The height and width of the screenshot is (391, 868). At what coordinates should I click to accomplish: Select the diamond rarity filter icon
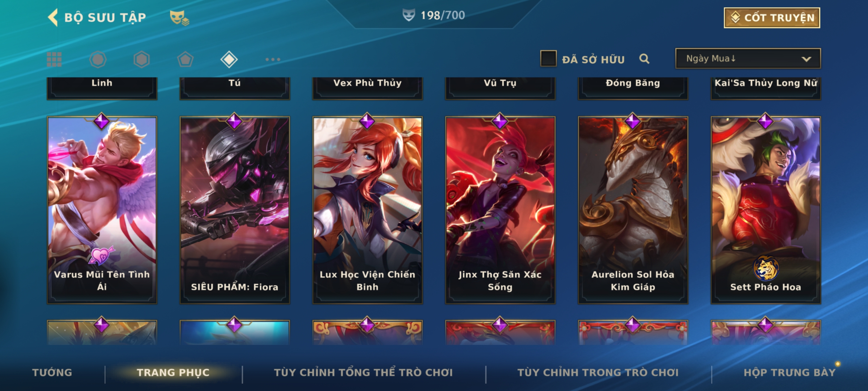(x=229, y=59)
